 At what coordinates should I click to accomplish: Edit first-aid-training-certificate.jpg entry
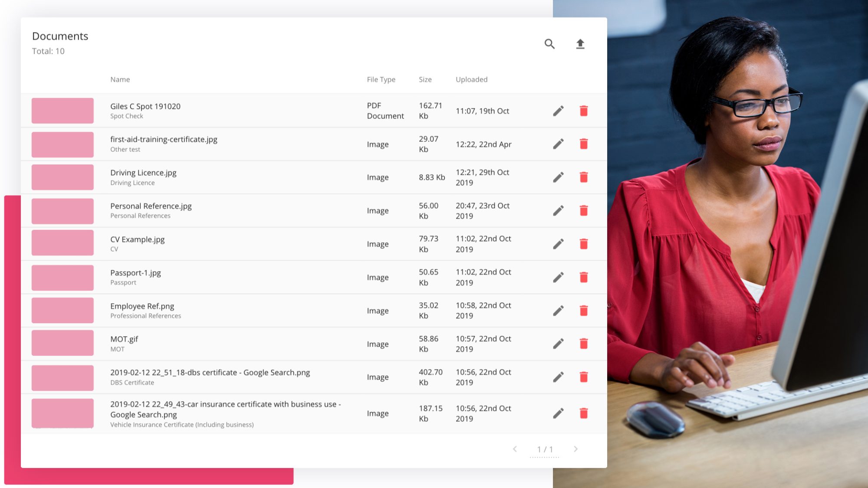559,144
